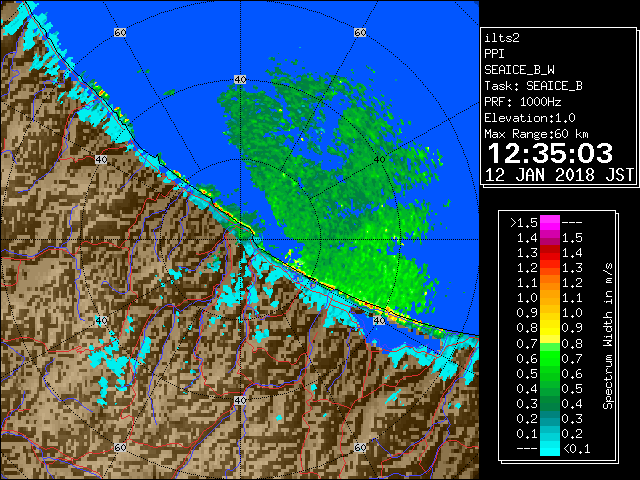Screen dimensions: 640x480
Task: Pick the yellow 0.8–0.9 legend swatch
Action: click(x=550, y=328)
